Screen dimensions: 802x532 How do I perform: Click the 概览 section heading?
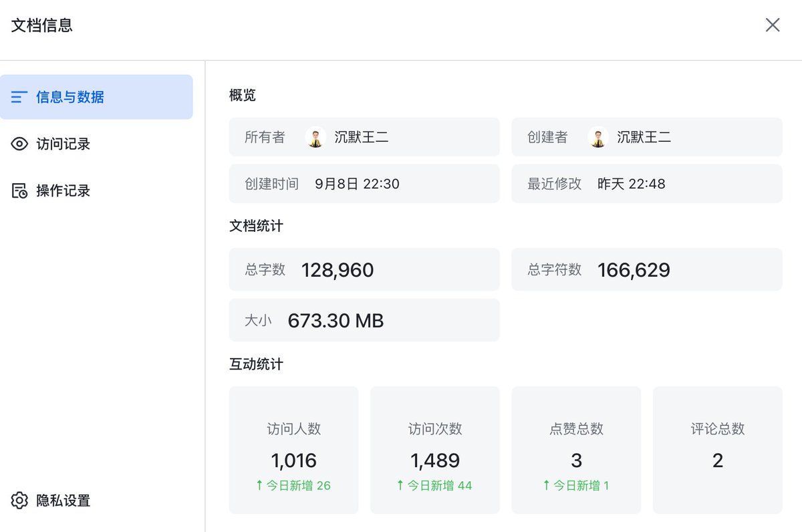point(243,95)
